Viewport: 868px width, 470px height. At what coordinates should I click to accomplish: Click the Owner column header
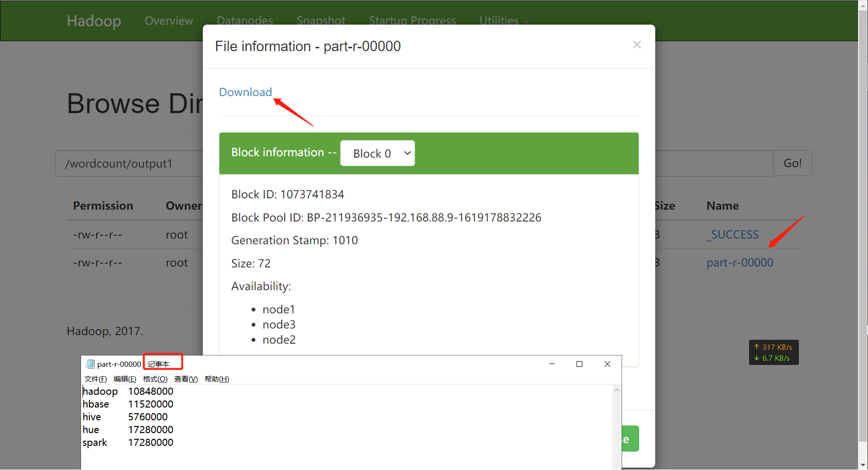(x=184, y=206)
